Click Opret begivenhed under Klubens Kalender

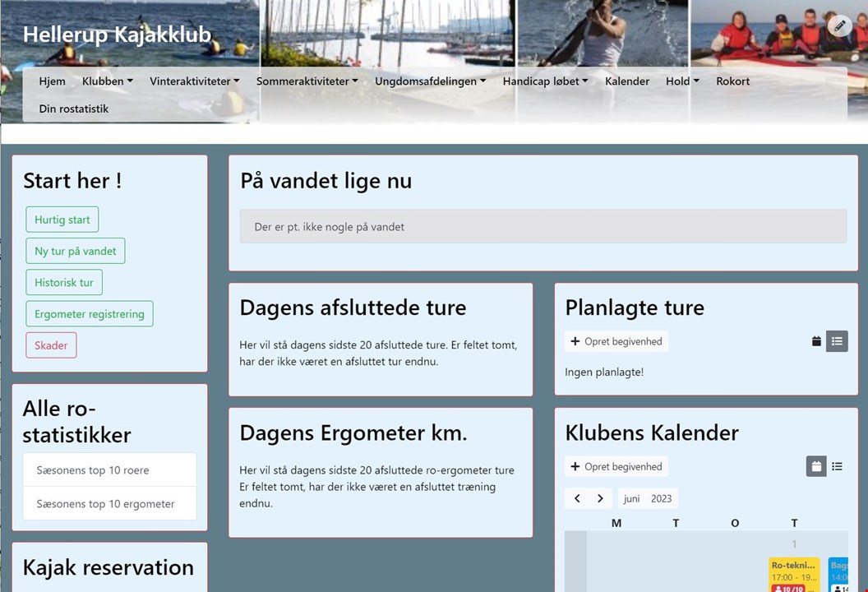coord(616,466)
